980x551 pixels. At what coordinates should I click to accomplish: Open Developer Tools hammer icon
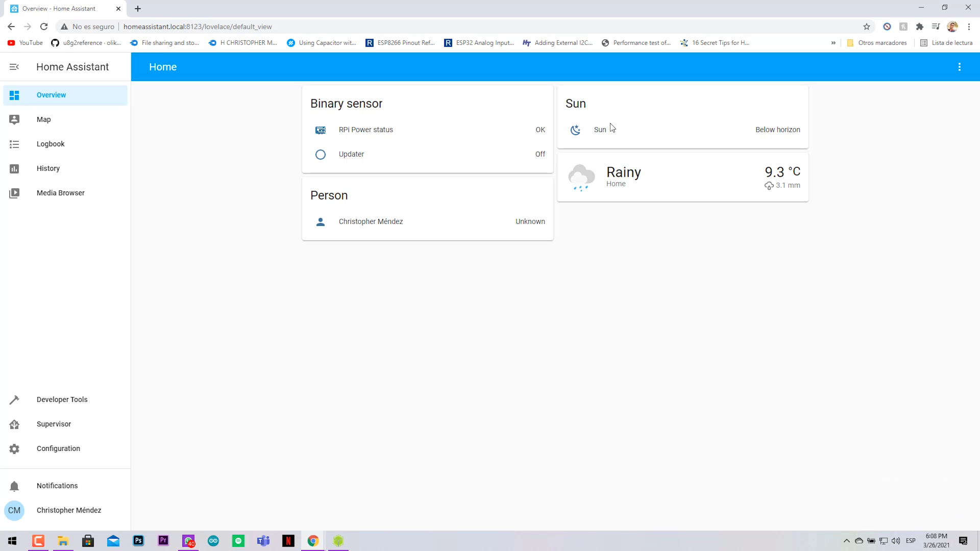point(14,399)
